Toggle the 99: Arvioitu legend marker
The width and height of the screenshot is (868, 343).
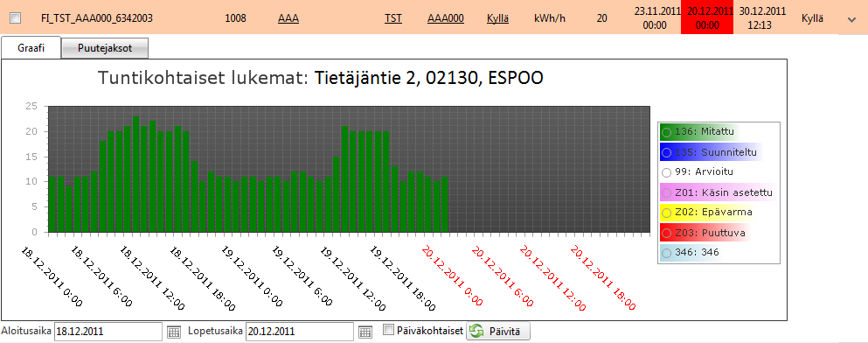tap(666, 172)
